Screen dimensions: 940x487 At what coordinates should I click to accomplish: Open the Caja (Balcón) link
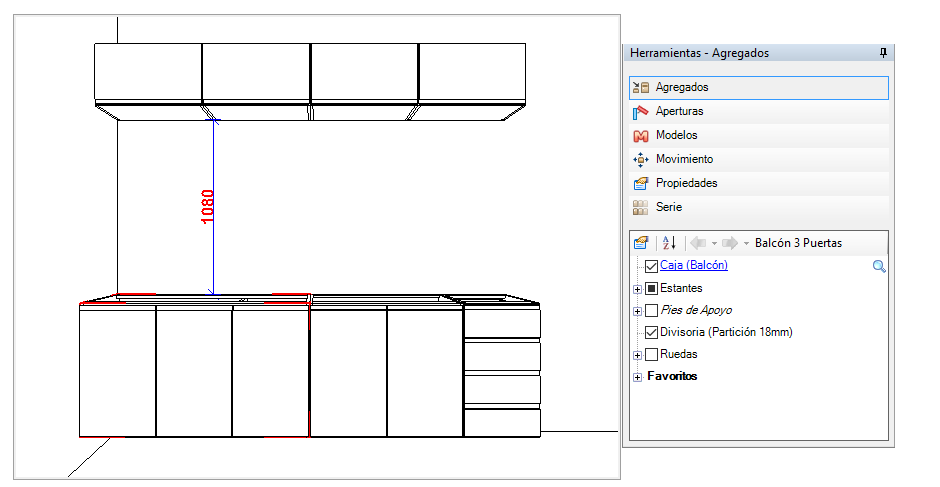coord(693,266)
